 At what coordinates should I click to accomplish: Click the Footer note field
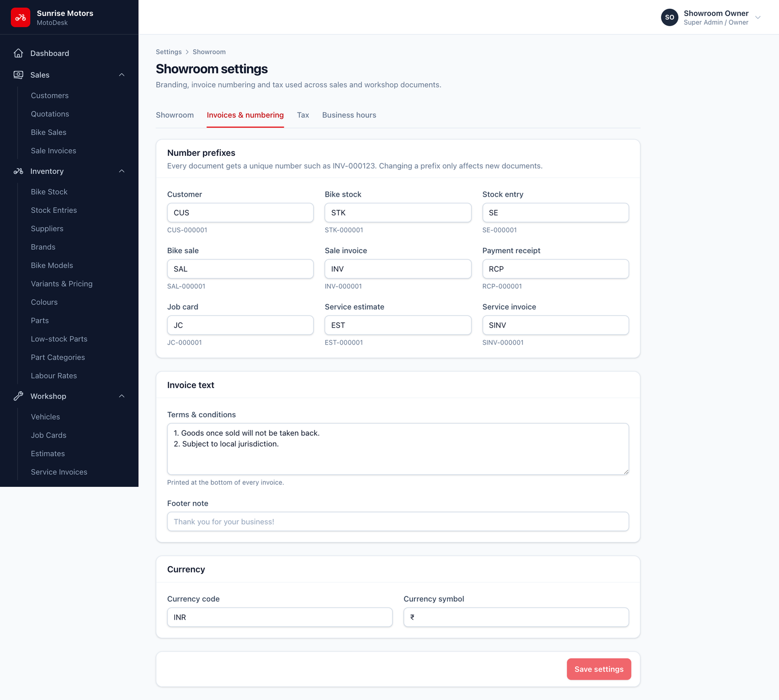pos(398,522)
